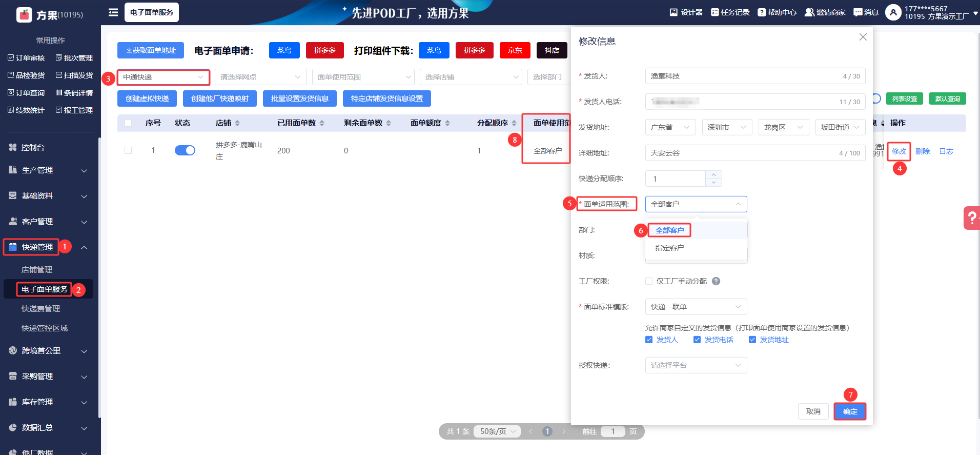The width and height of the screenshot is (980, 455).
Task: Click the 取消 cancel button
Action: click(x=813, y=411)
